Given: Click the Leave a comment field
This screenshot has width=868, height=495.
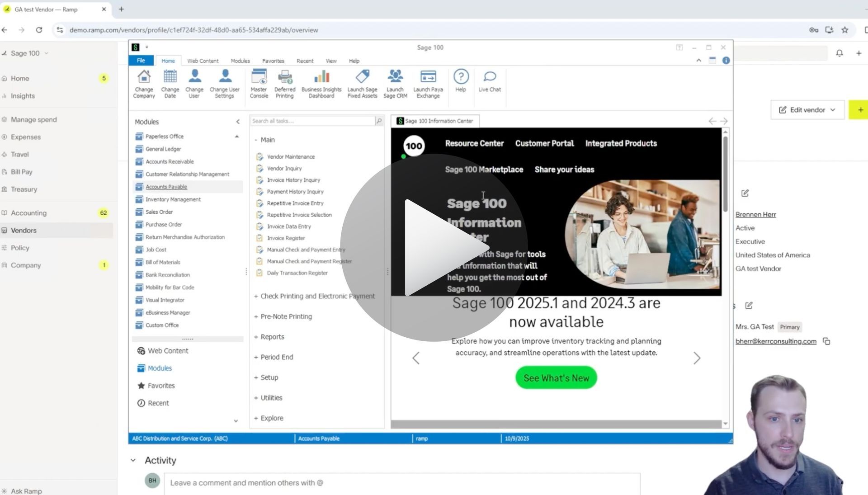Looking at the screenshot, I should [402, 483].
